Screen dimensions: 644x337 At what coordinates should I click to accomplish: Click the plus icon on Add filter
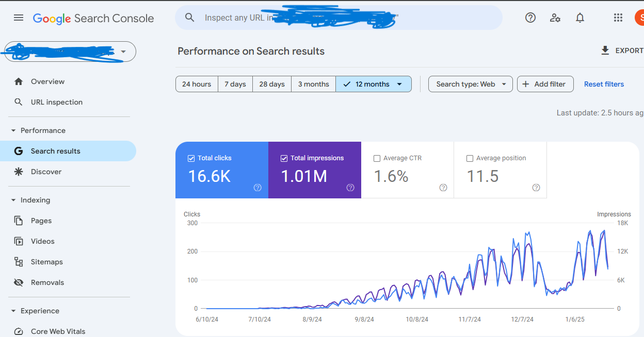pos(526,84)
